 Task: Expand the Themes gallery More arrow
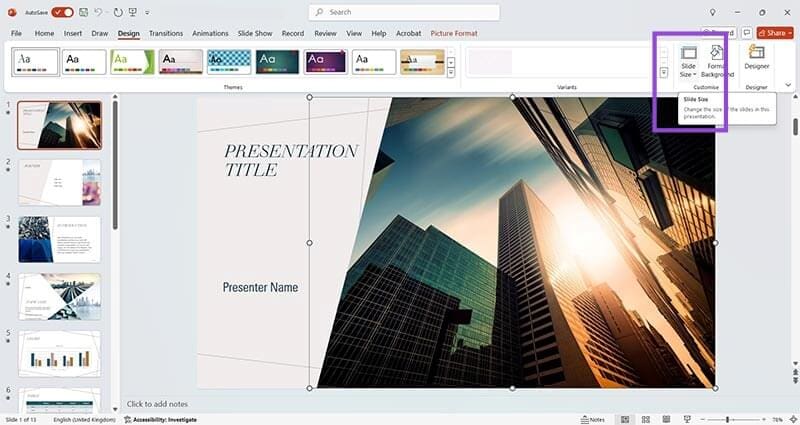[x=451, y=73]
